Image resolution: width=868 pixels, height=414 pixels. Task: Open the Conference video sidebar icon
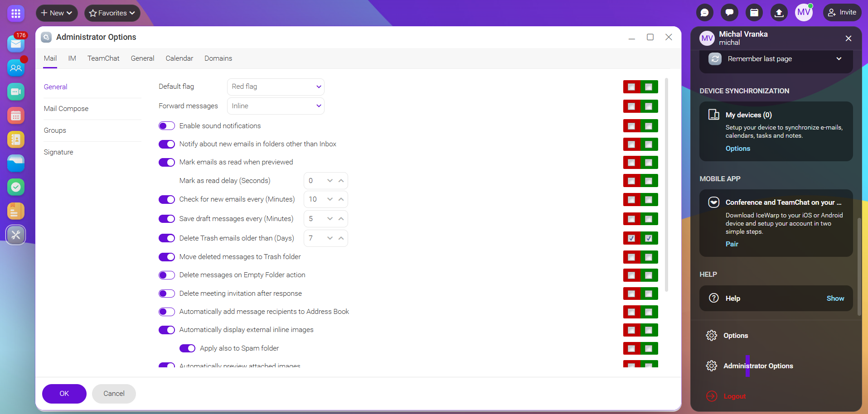point(16,92)
